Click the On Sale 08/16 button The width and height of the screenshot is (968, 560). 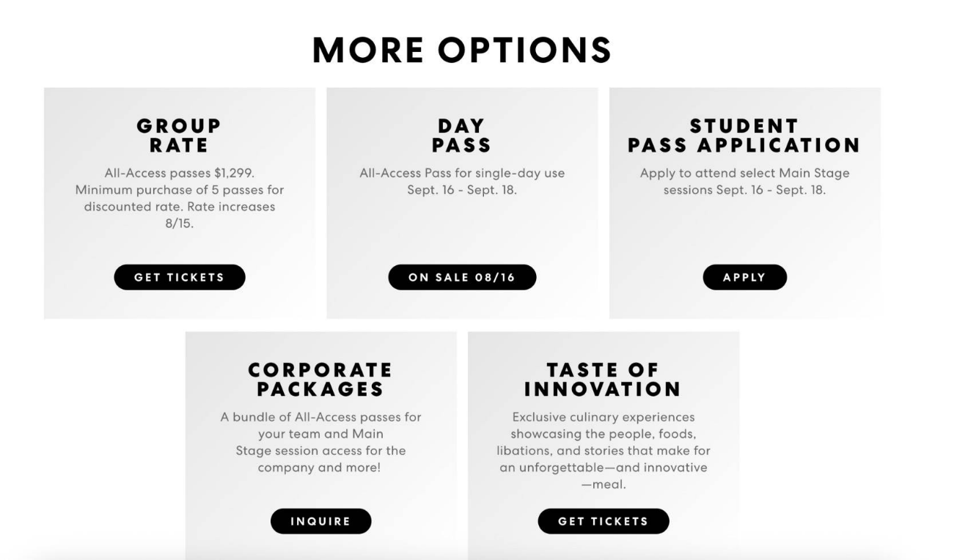pos(462,277)
